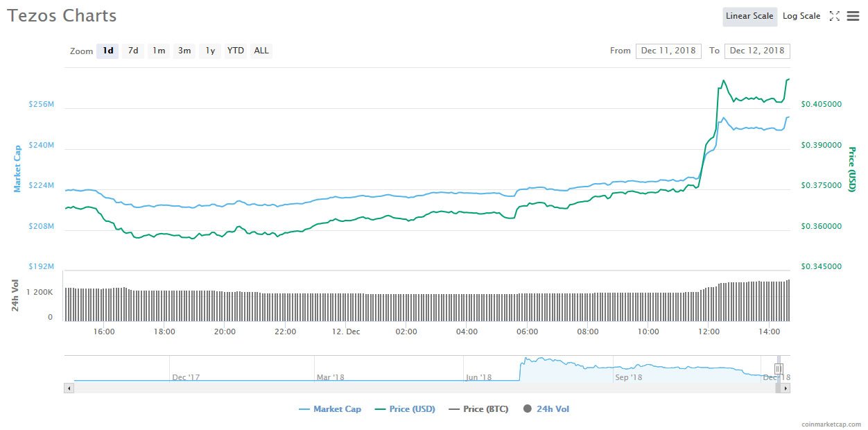This screenshot has height=430, width=868.
Task: Click the 12. Dec time axis label
Action: [x=345, y=332]
